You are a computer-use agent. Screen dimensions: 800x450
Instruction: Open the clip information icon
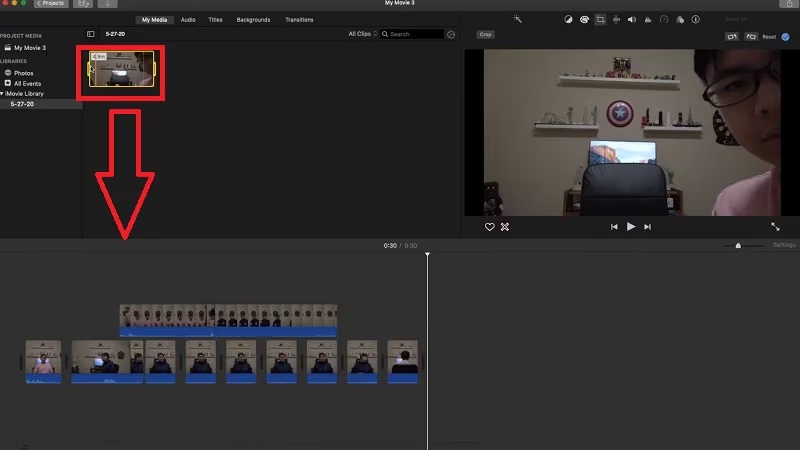point(694,19)
